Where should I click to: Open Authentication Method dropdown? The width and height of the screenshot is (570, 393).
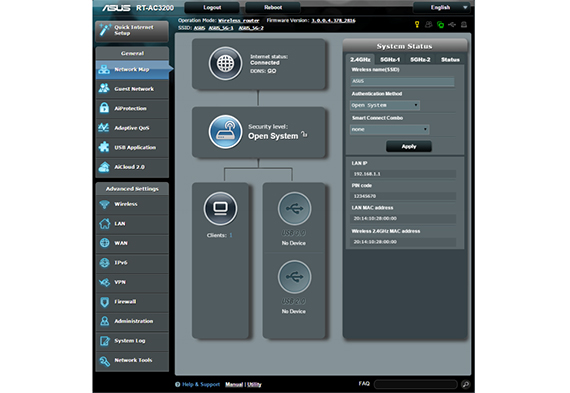pos(385,105)
